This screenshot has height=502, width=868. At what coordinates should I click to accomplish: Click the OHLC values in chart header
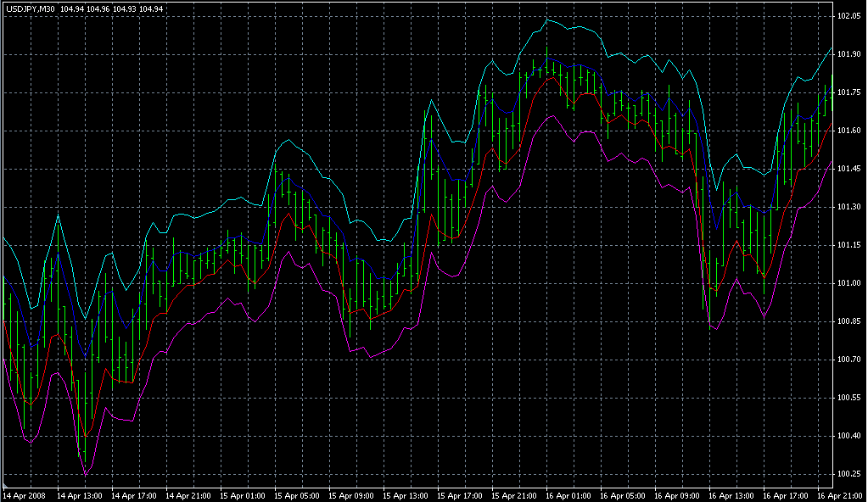(100, 8)
